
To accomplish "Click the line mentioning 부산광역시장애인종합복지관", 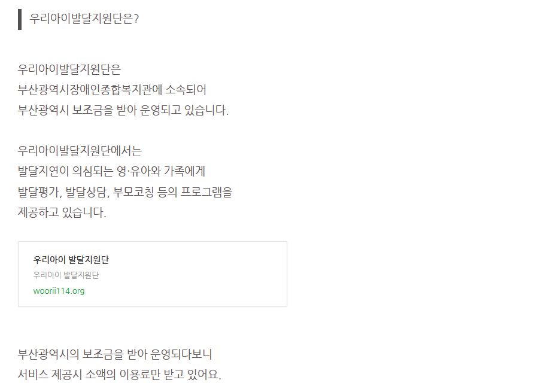I will pos(112,90).
